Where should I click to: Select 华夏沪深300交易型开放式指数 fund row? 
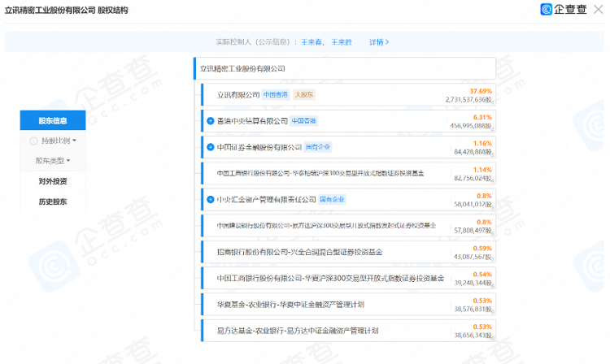[x=349, y=278]
